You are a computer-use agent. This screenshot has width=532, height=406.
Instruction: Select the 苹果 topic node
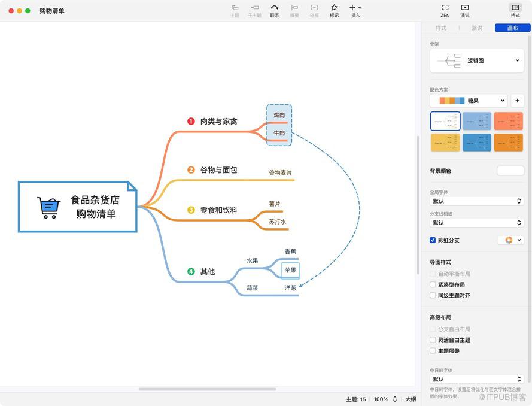click(x=290, y=270)
